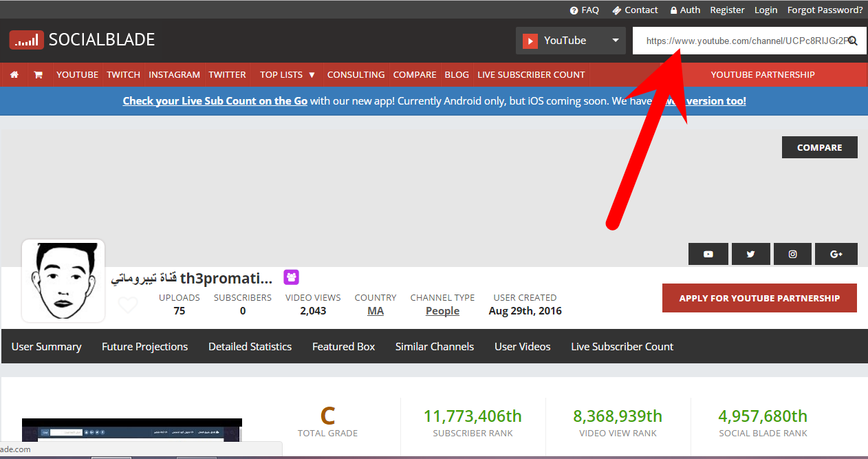
Task: Switch to Detailed Statistics tab
Action: [x=250, y=347]
